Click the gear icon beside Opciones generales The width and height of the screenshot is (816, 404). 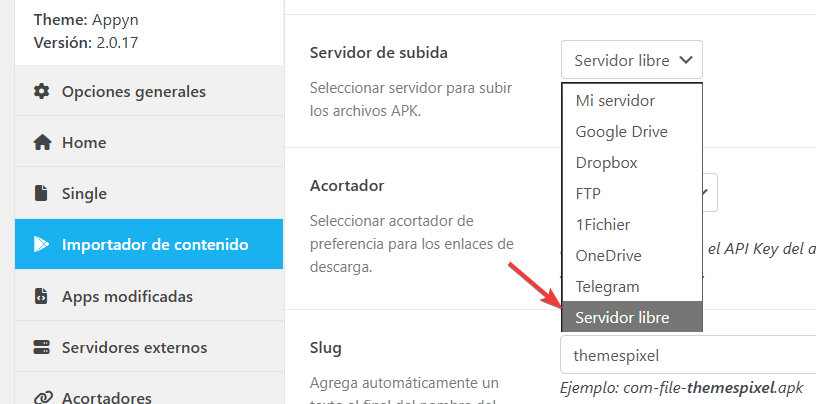click(x=41, y=91)
